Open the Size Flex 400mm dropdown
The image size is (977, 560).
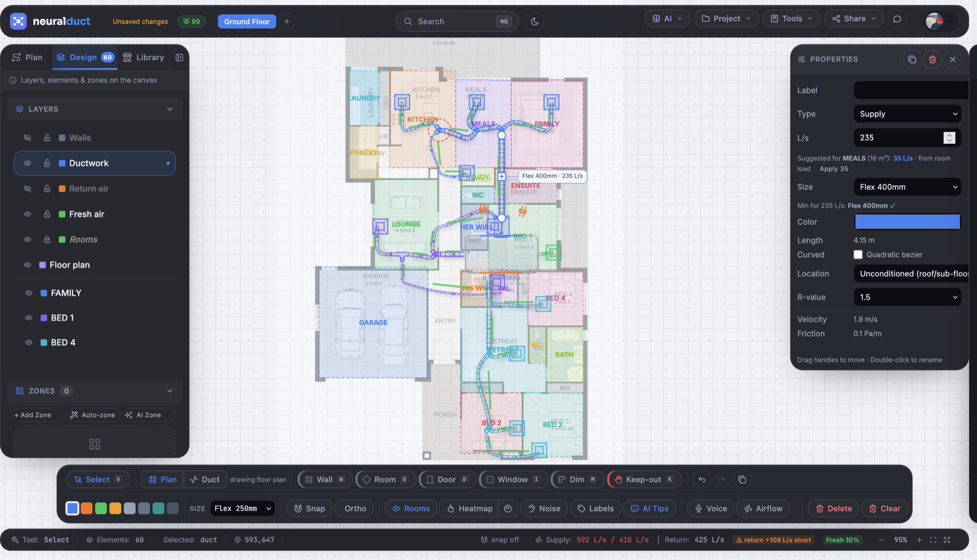[x=907, y=187]
